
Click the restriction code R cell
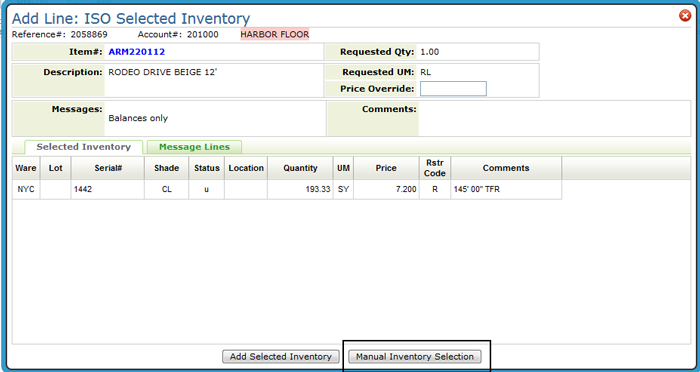click(x=435, y=189)
